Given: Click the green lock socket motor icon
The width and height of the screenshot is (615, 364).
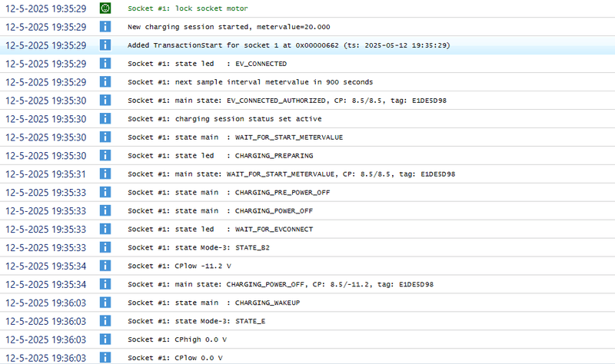Looking at the screenshot, I should click(x=106, y=8).
